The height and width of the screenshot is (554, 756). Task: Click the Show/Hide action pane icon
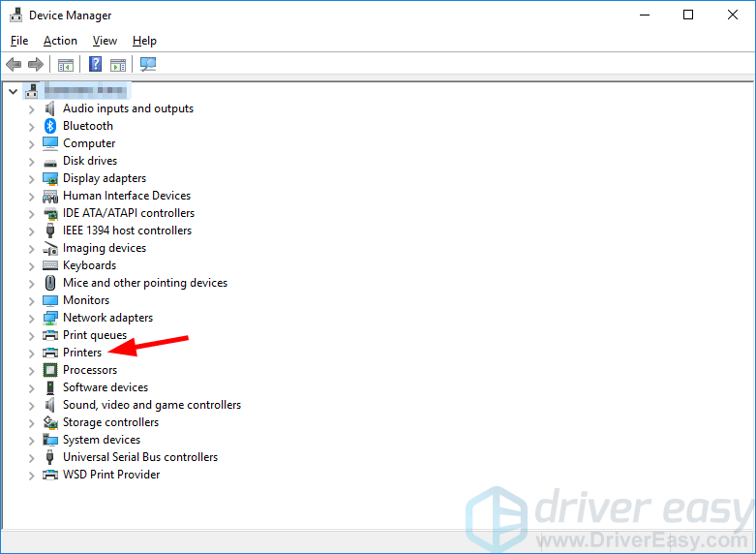coord(118,65)
